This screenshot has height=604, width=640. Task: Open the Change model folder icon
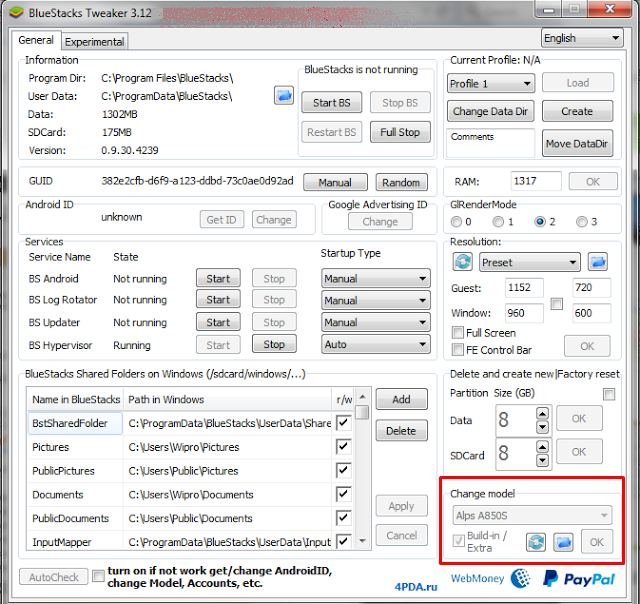coord(563,542)
